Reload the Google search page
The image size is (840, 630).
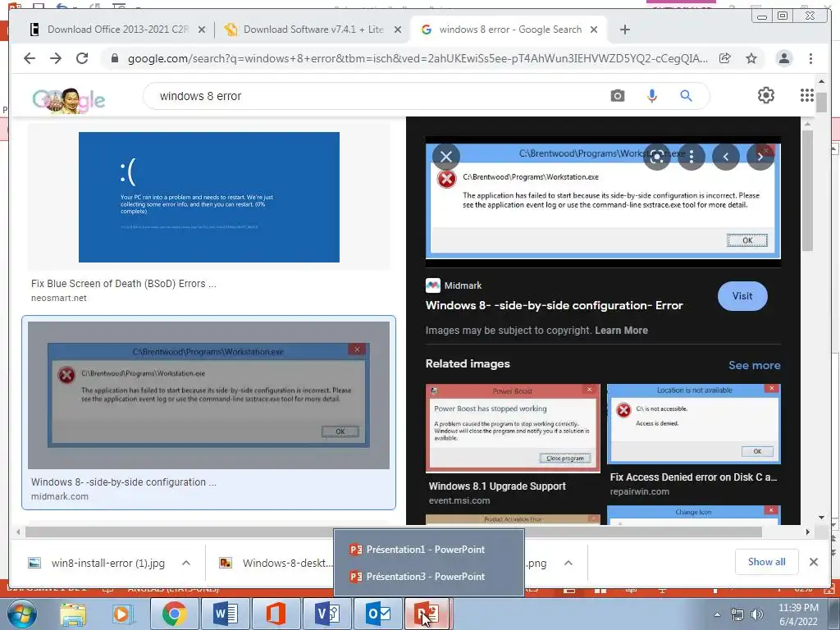pos(82,58)
